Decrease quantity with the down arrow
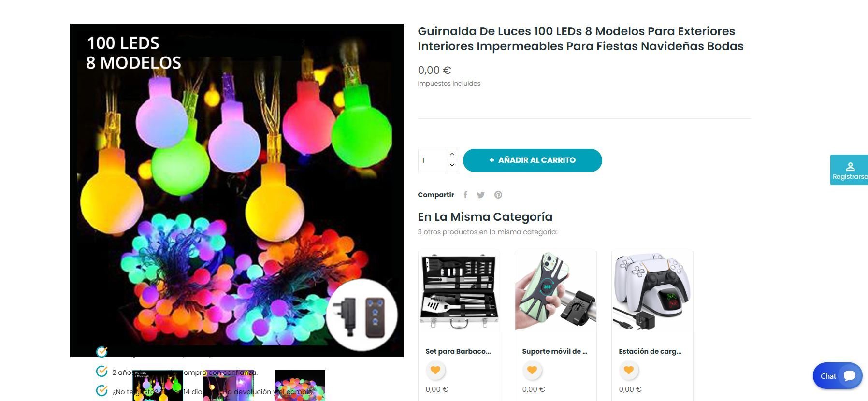 click(x=452, y=166)
